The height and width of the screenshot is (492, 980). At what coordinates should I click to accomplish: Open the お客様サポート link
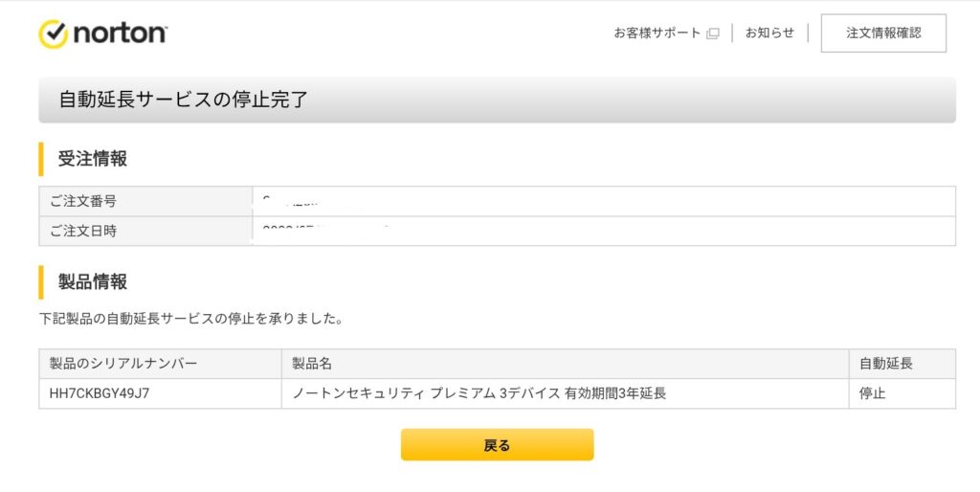point(657,33)
